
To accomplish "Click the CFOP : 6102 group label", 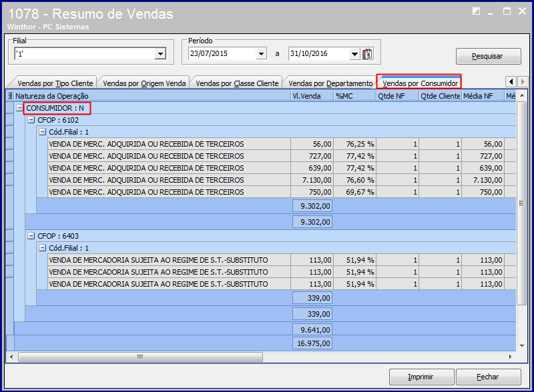I will pos(58,120).
